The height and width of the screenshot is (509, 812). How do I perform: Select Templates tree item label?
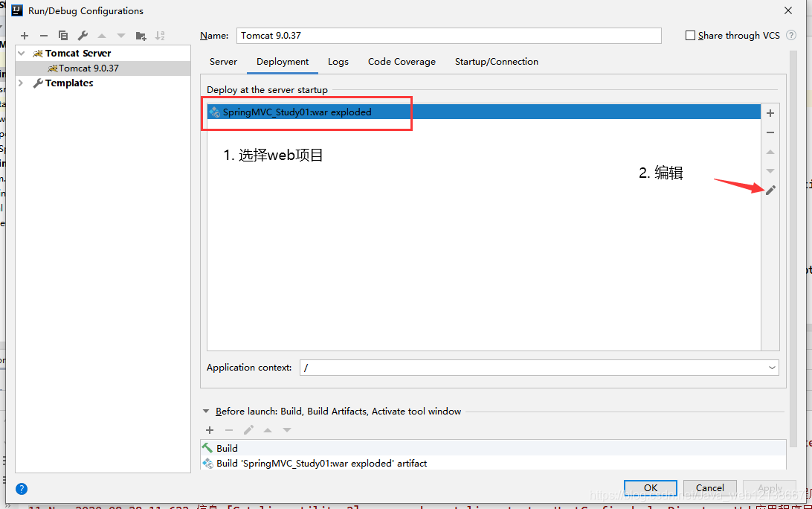(69, 83)
